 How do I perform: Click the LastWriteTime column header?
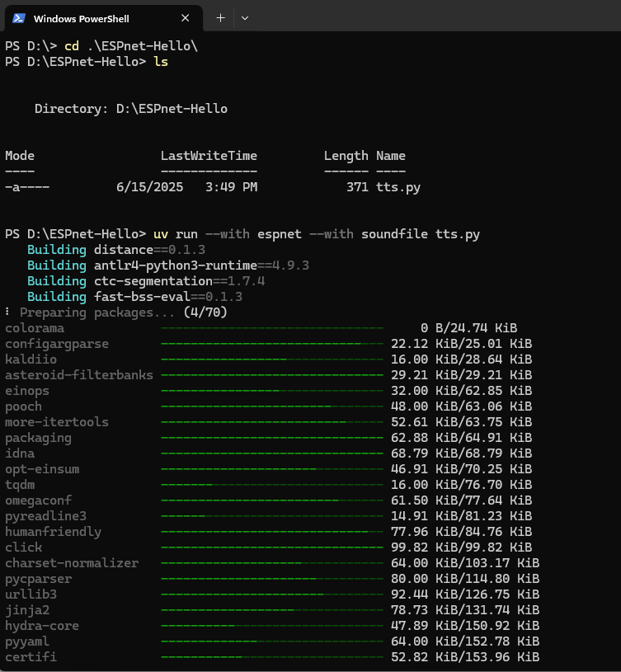click(x=209, y=156)
